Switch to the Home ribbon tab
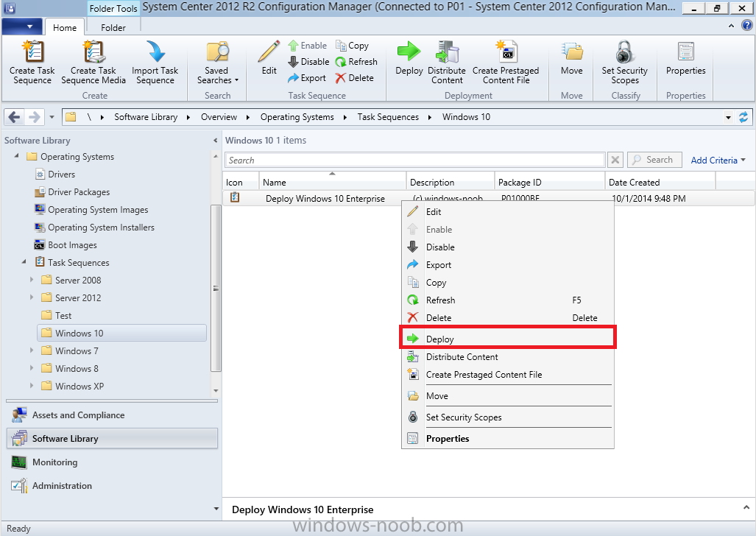This screenshot has width=756, height=536. pyautogui.click(x=65, y=27)
